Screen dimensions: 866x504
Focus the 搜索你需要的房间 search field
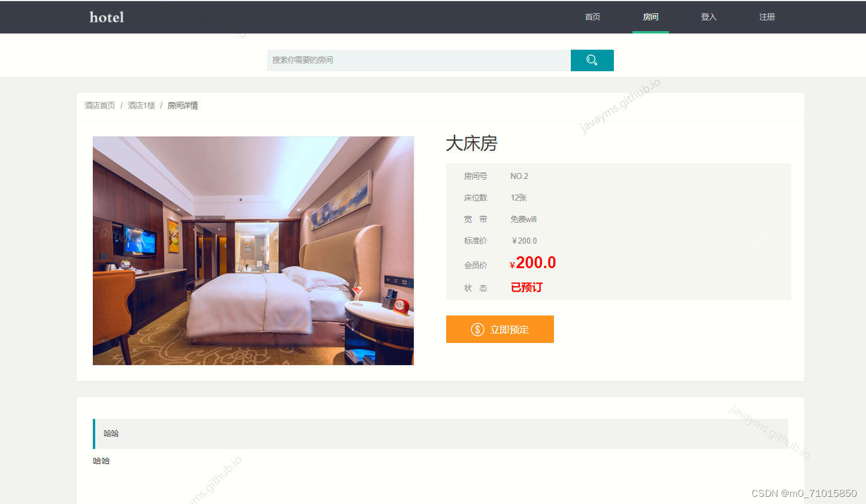(x=417, y=60)
